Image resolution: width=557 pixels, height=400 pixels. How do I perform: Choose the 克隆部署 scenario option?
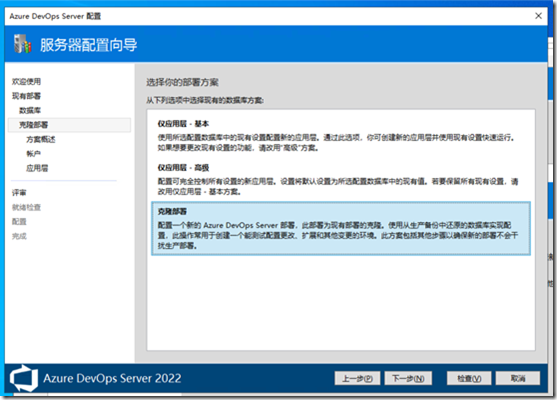tap(341, 228)
